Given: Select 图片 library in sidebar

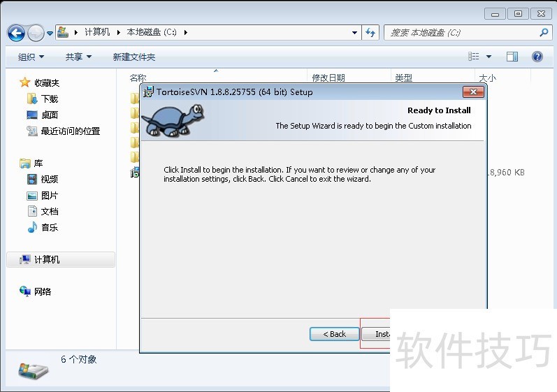Looking at the screenshot, I should 49,196.
